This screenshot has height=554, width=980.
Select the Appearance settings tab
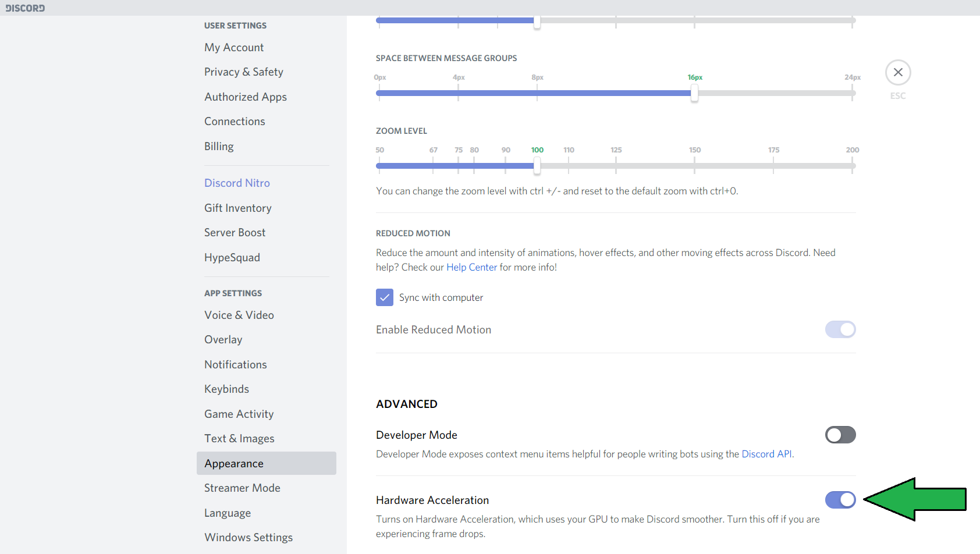[266, 464]
